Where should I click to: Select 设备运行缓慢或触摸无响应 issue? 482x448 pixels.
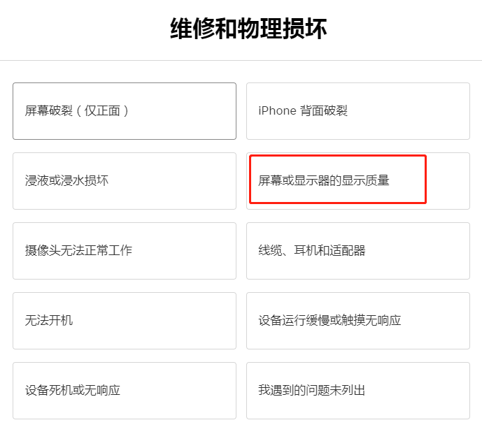pos(358,321)
